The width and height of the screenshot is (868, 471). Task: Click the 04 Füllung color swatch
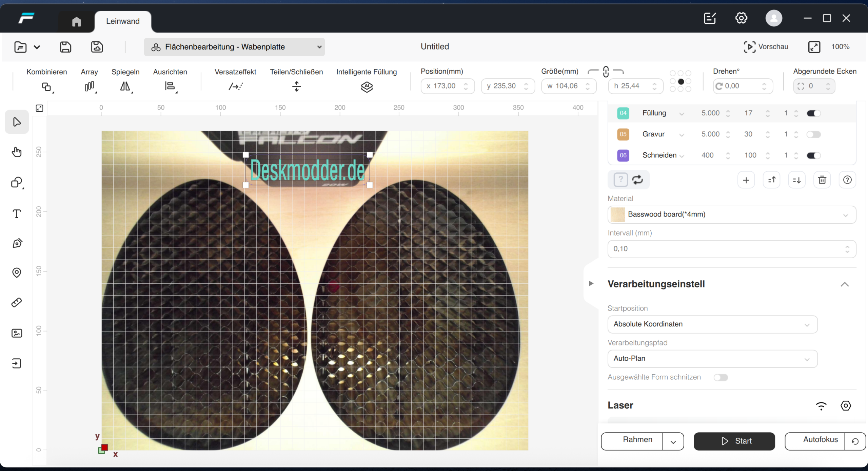tap(623, 113)
